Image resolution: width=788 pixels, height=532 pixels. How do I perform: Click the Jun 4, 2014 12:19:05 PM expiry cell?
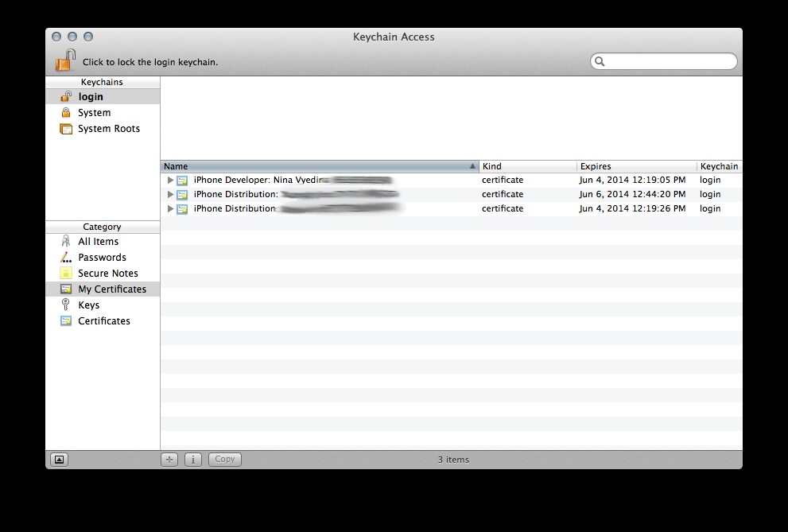[632, 180]
